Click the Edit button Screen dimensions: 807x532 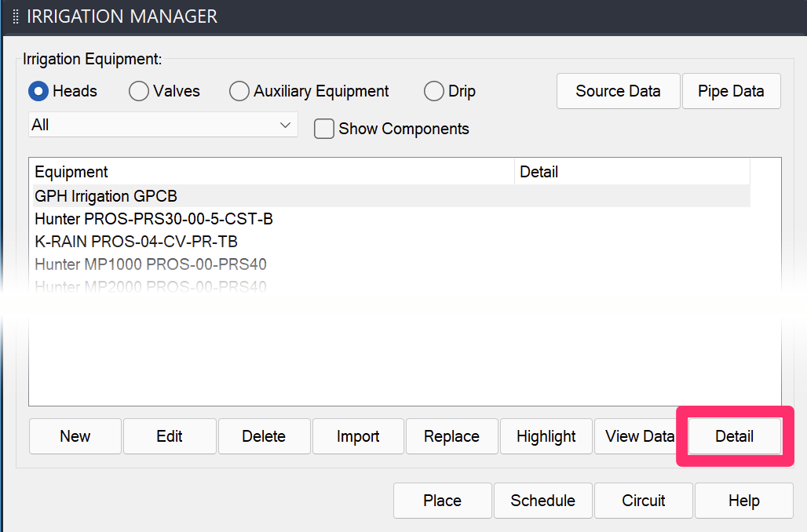(170, 436)
